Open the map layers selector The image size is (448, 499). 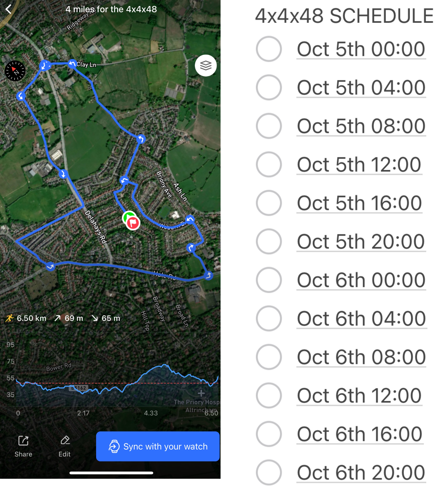pos(206,65)
